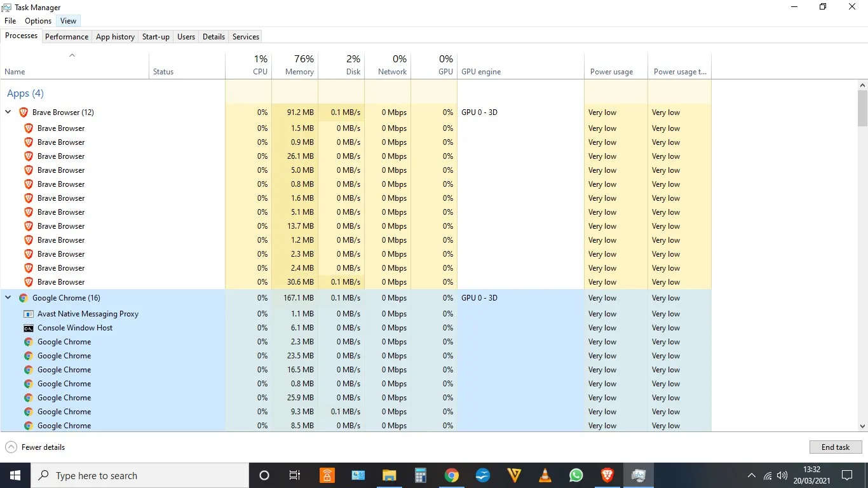868x488 pixels.
Task: Click the Task Manager taskbar icon
Action: point(638,475)
